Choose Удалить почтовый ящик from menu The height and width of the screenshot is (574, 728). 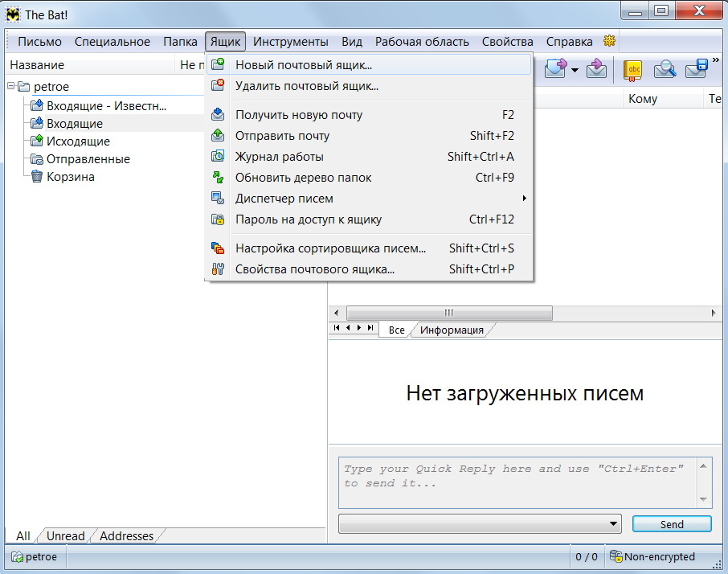306,85
